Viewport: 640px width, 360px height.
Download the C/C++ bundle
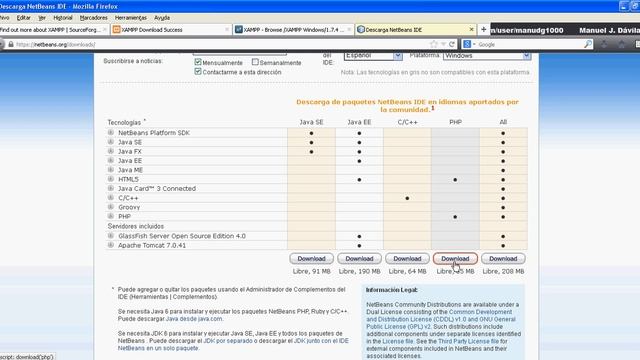[x=407, y=259]
